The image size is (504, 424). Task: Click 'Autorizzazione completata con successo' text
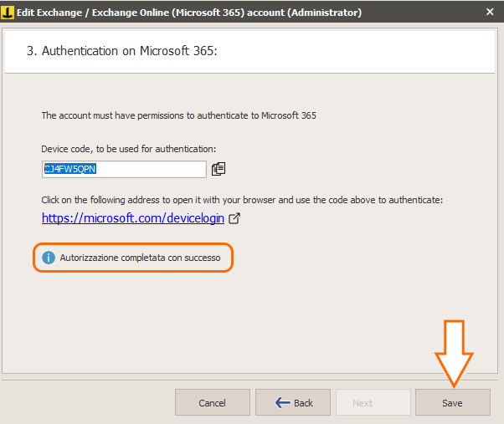click(x=140, y=258)
